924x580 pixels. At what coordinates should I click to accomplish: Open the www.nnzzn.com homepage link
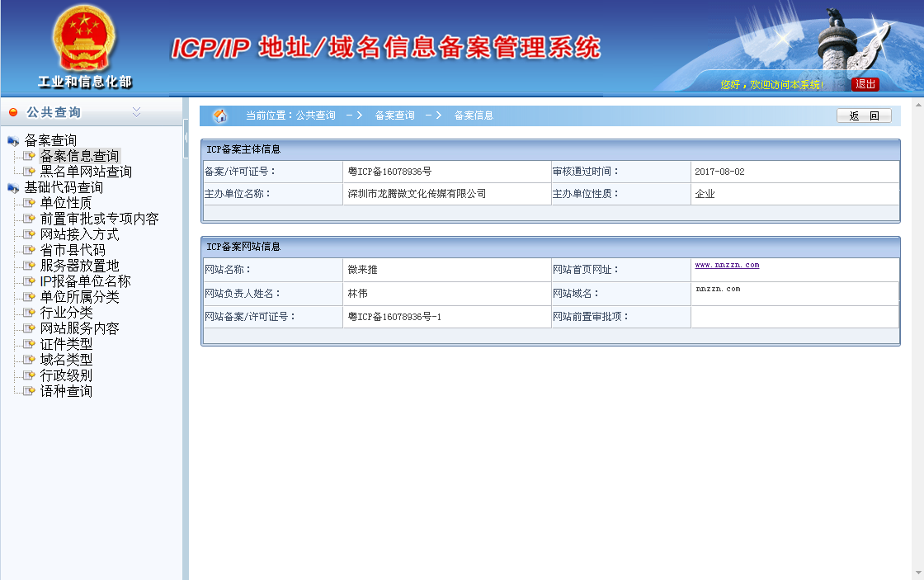[x=727, y=265]
